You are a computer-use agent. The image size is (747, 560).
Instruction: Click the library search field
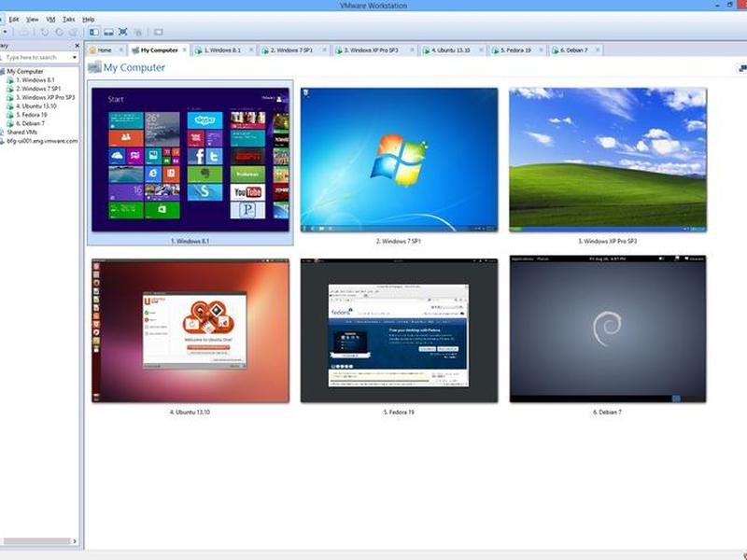35,57
